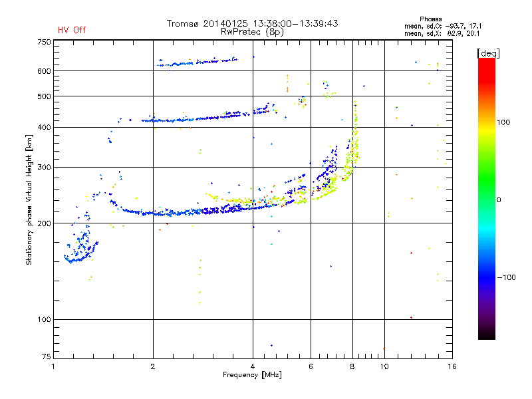
Task: Click the '100' label on the colorbar
Action: 503,122
